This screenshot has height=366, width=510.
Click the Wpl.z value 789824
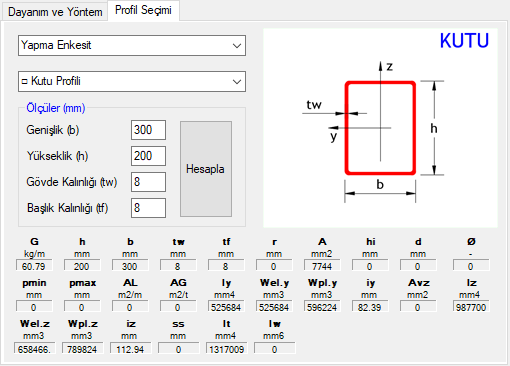83,349
